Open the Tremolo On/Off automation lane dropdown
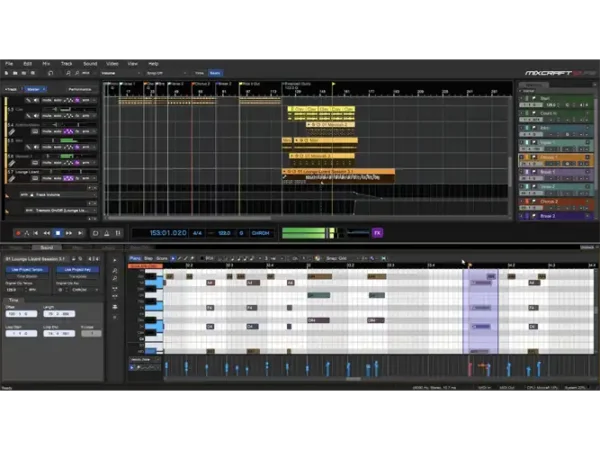The height and width of the screenshot is (450, 600). tap(60, 210)
